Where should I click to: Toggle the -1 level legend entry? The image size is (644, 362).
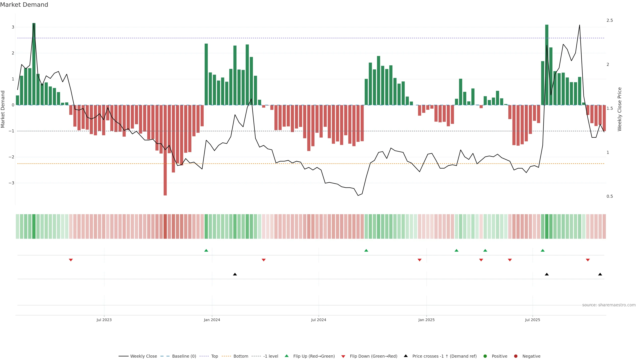(271, 356)
